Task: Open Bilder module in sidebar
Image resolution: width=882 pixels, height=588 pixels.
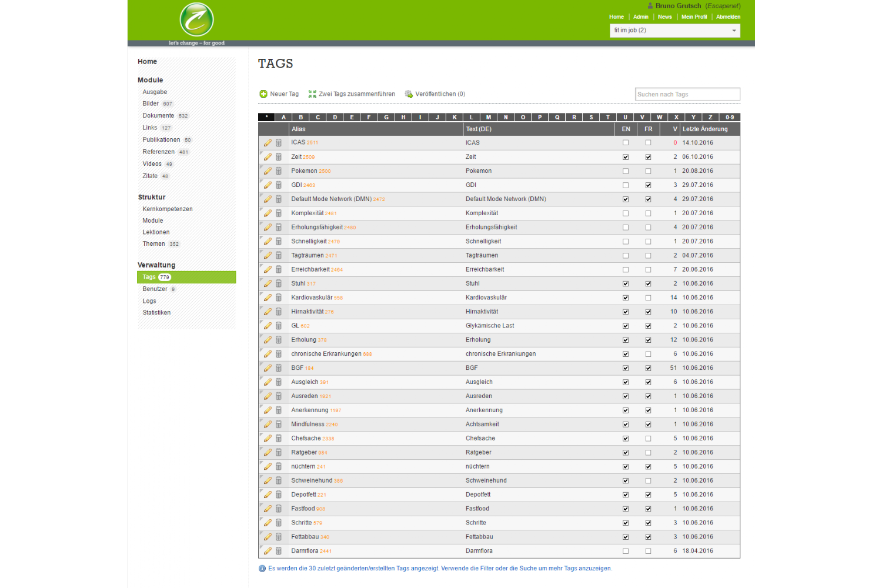Action: pyautogui.click(x=151, y=103)
